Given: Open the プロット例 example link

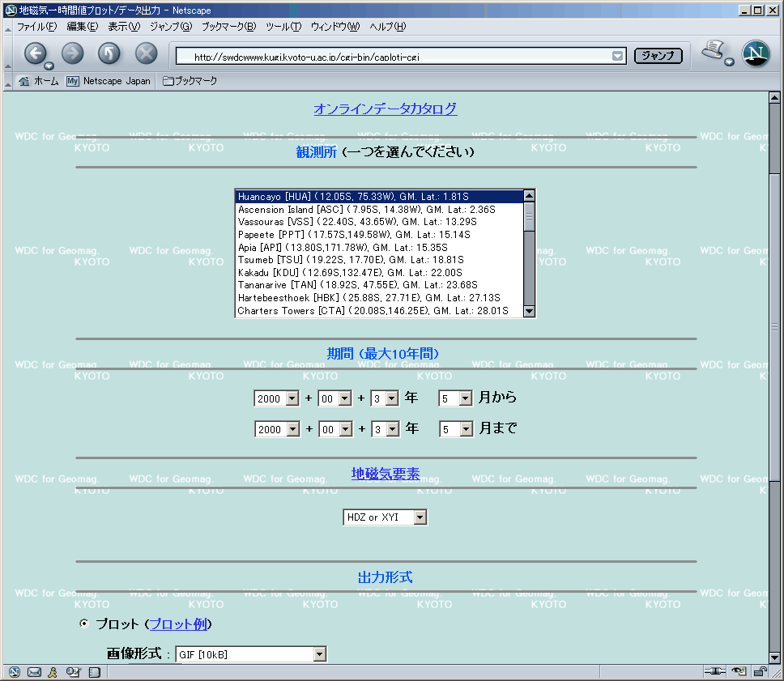Looking at the screenshot, I should tap(178, 624).
